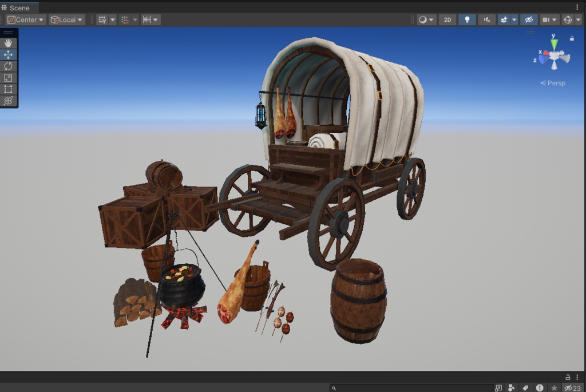Toggle scene effects (skybox, fog)
The image size is (586, 392).
pos(504,20)
